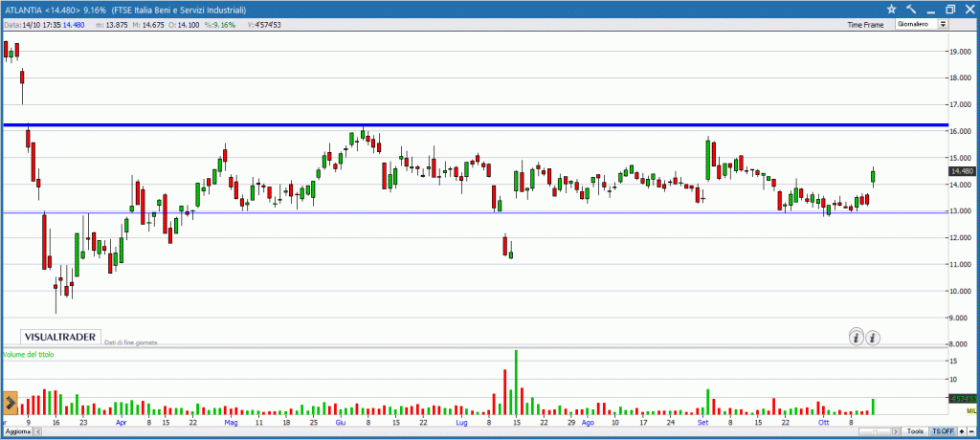Screen dimensions: 980x440
Task: Click the Giu month label on time axis
Action: (340, 423)
